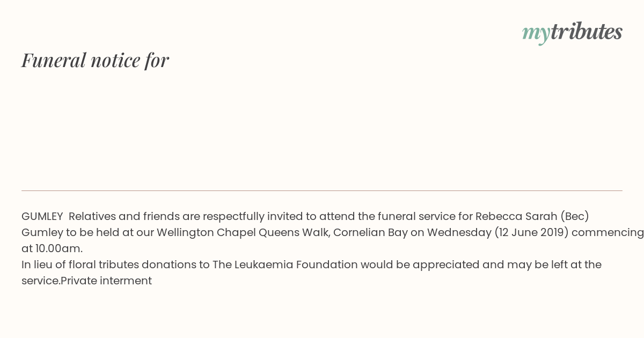644x338 pixels.
Task: Click the horizontal divider line
Action: pyautogui.click(x=322, y=190)
